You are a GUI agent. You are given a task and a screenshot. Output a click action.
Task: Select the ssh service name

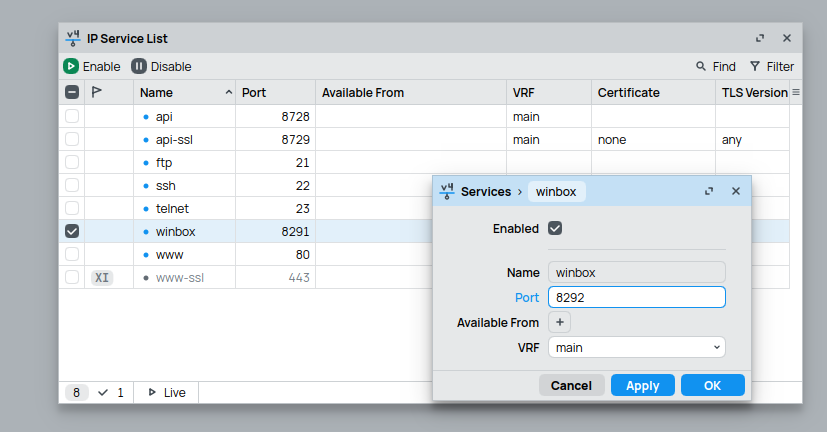166,186
